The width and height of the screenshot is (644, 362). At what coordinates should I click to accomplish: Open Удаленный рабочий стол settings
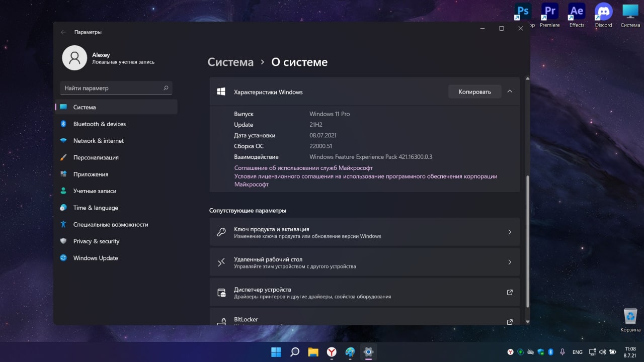(x=364, y=262)
